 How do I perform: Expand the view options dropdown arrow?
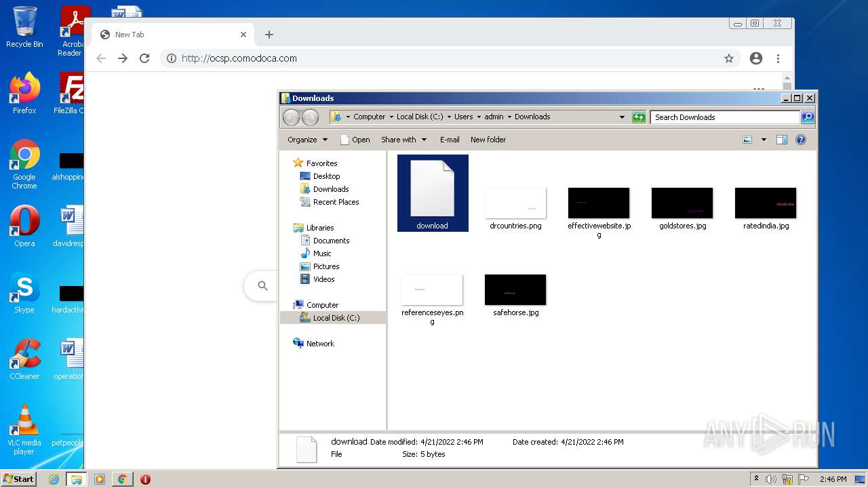(764, 140)
